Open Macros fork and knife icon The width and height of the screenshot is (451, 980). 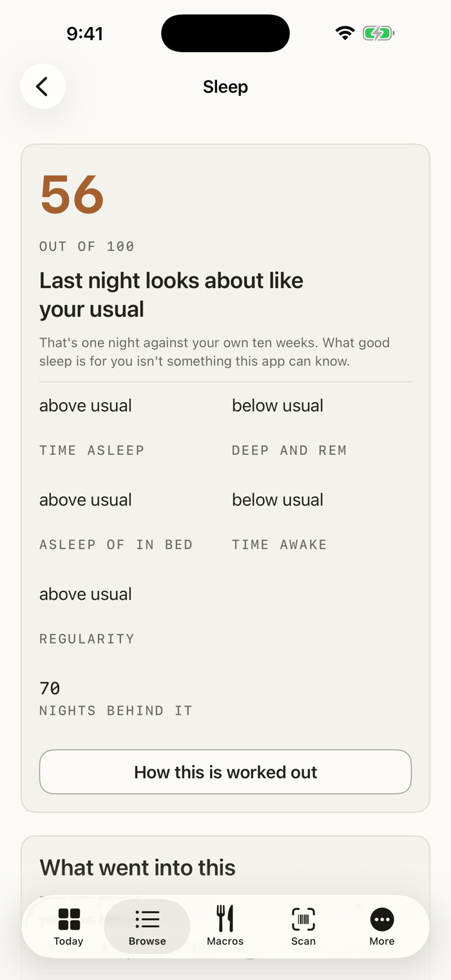(225, 918)
